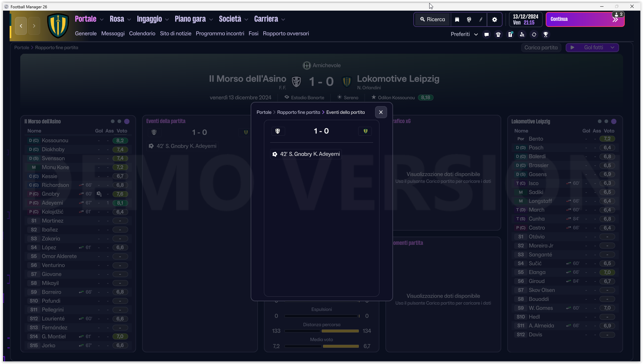Select the pencil edit icon in top bar
Screen dimensions: 643x364
[x=481, y=20]
